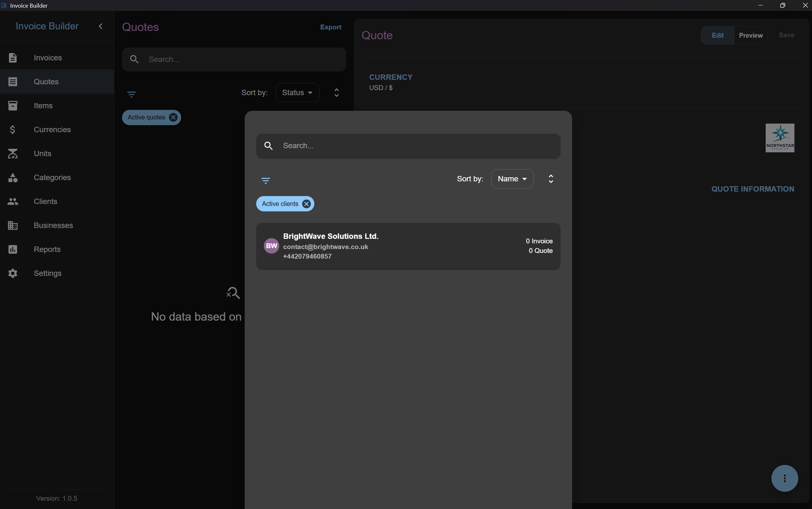Image resolution: width=812 pixels, height=509 pixels.
Task: Click the Save button
Action: tap(786, 35)
